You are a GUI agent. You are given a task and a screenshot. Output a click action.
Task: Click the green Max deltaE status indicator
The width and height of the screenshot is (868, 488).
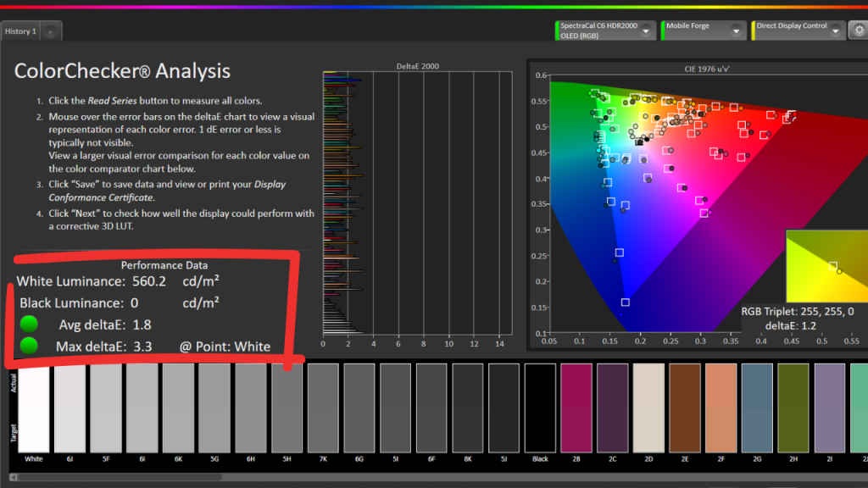tap(30, 346)
